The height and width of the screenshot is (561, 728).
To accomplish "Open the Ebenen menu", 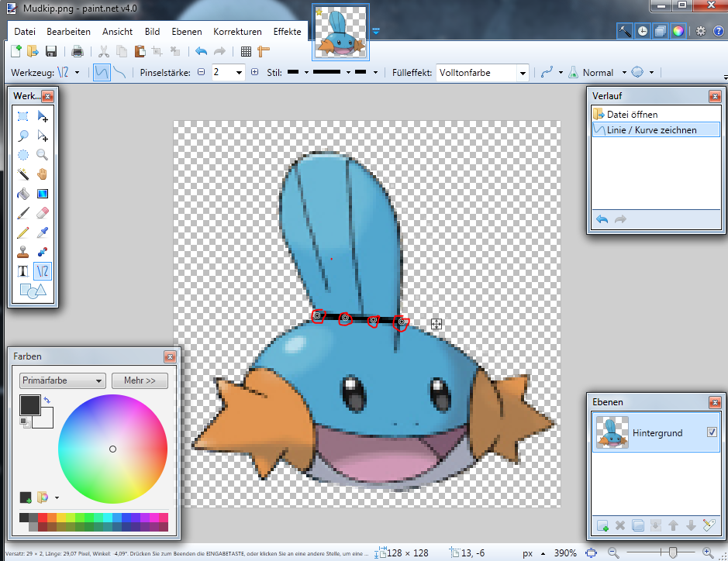I will click(x=187, y=32).
